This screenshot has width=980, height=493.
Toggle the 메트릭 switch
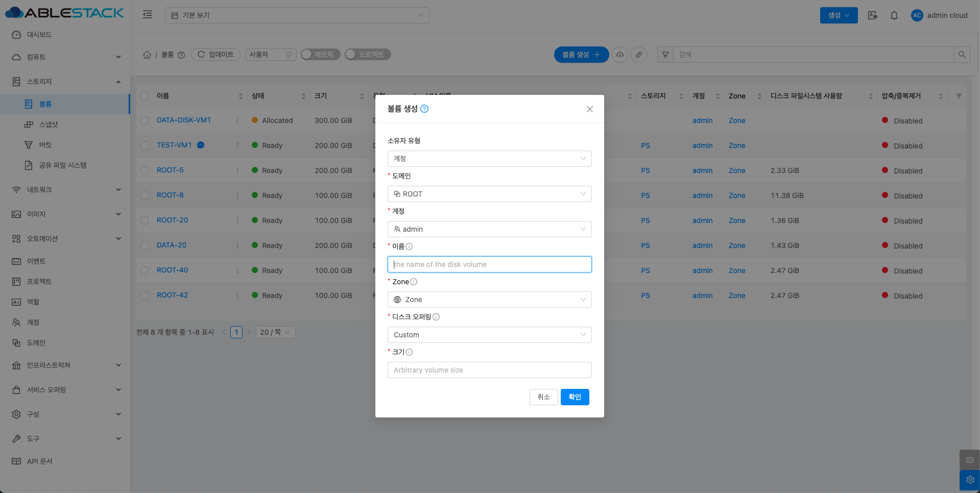[x=320, y=55]
